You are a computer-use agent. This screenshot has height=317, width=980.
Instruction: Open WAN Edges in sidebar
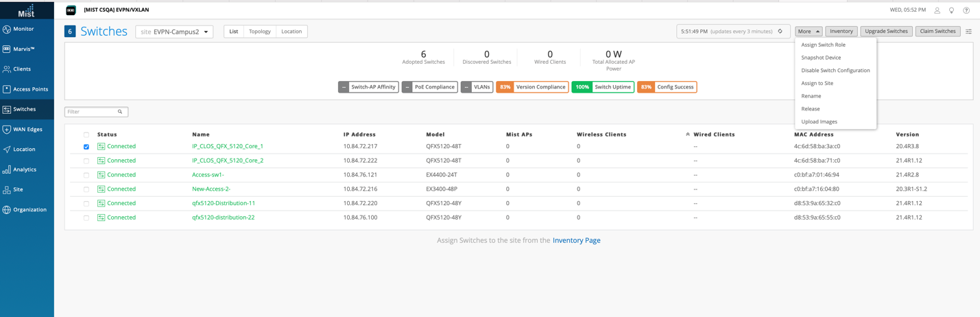click(x=27, y=129)
